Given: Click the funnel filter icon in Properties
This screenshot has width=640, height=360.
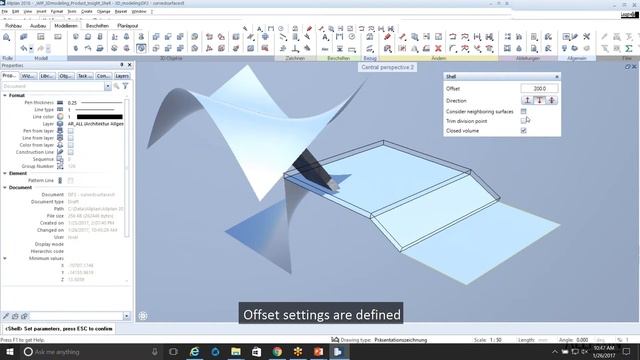Looking at the screenshot, I should pos(125,86).
